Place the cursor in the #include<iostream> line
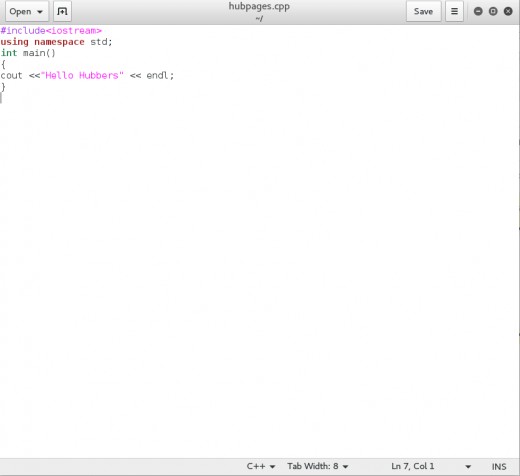 click(51, 31)
